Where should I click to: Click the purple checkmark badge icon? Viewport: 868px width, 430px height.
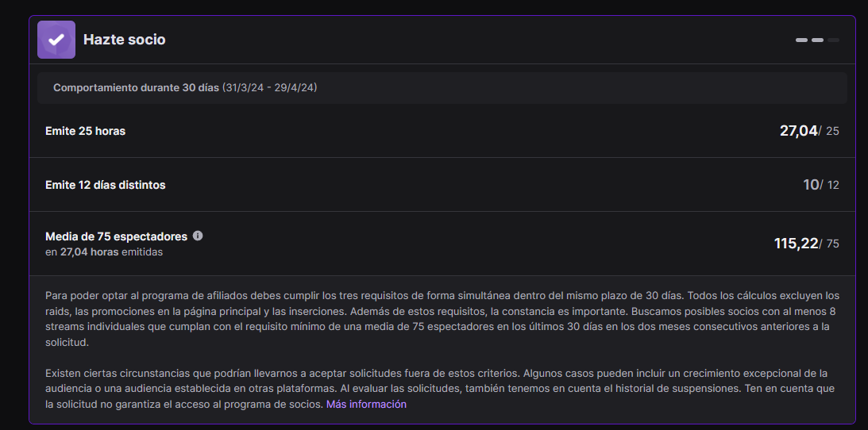(56, 40)
